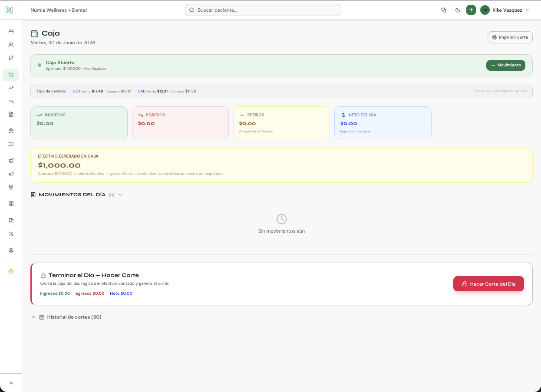This screenshot has width=541, height=392.
Task: Open the percent sign icon in the sidebar
Action: [x=11, y=234]
